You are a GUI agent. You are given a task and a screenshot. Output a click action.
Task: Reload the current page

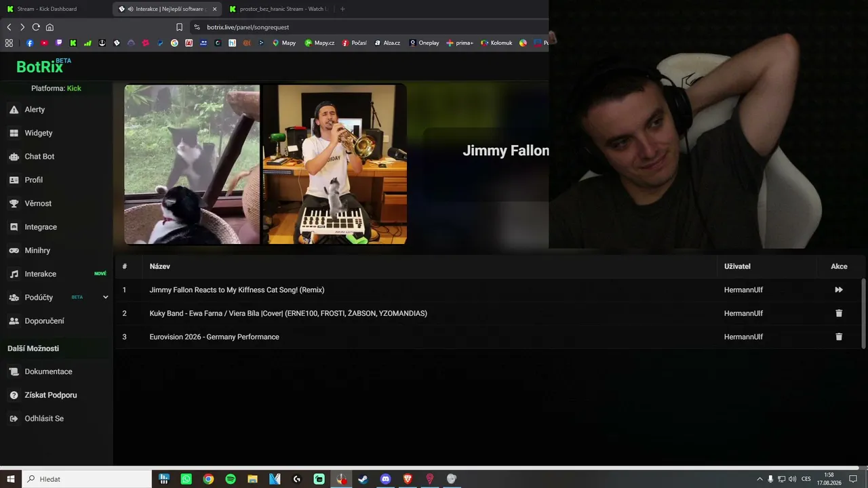point(36,27)
